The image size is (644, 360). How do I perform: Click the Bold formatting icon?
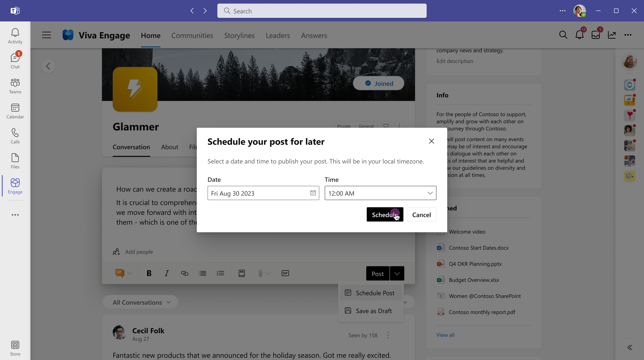click(149, 273)
